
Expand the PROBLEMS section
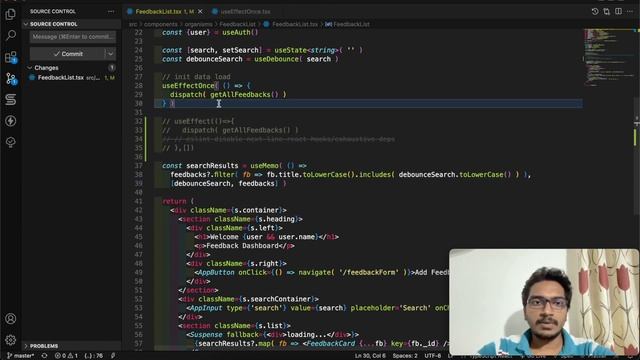pyautogui.click(x=71, y=346)
